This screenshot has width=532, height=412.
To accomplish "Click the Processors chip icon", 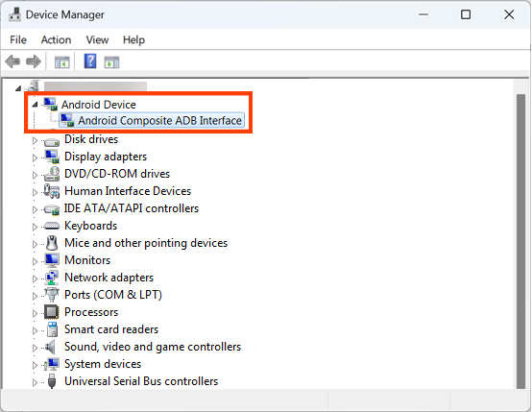I will (52, 312).
